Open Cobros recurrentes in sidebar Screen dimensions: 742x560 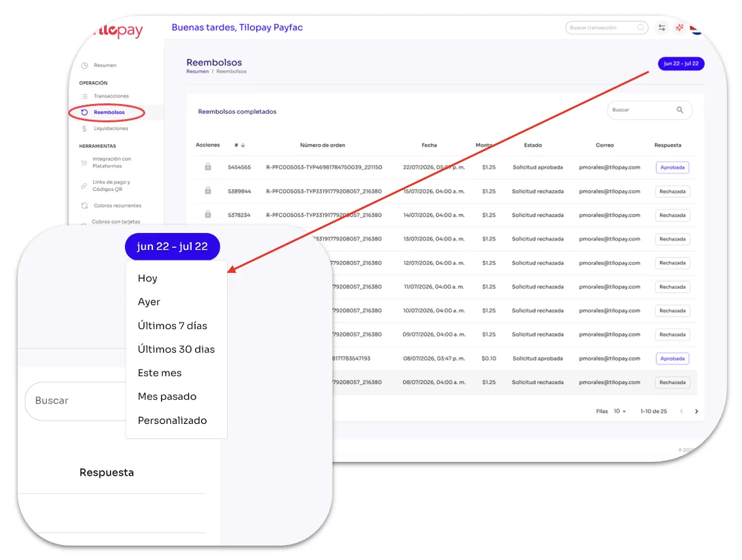pyautogui.click(x=117, y=205)
